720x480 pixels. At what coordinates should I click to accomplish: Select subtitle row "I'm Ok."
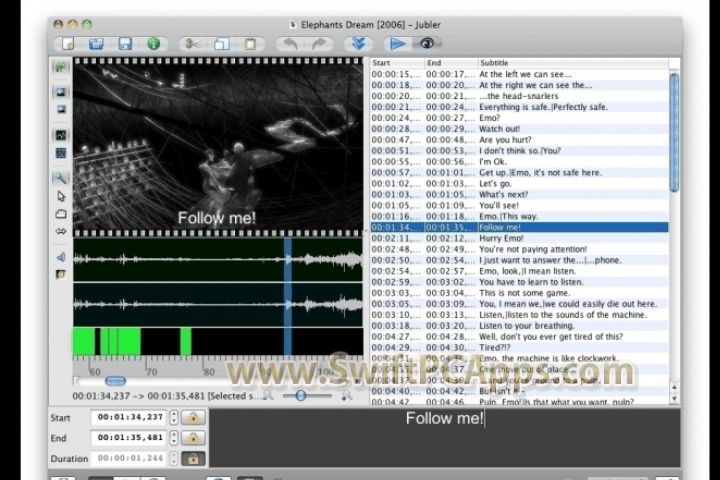point(519,162)
